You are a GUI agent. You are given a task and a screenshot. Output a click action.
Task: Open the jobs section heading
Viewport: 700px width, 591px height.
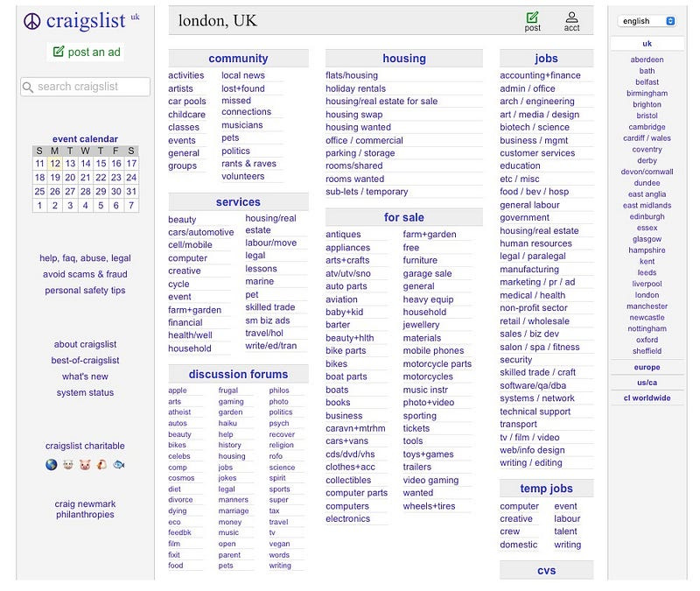click(546, 59)
